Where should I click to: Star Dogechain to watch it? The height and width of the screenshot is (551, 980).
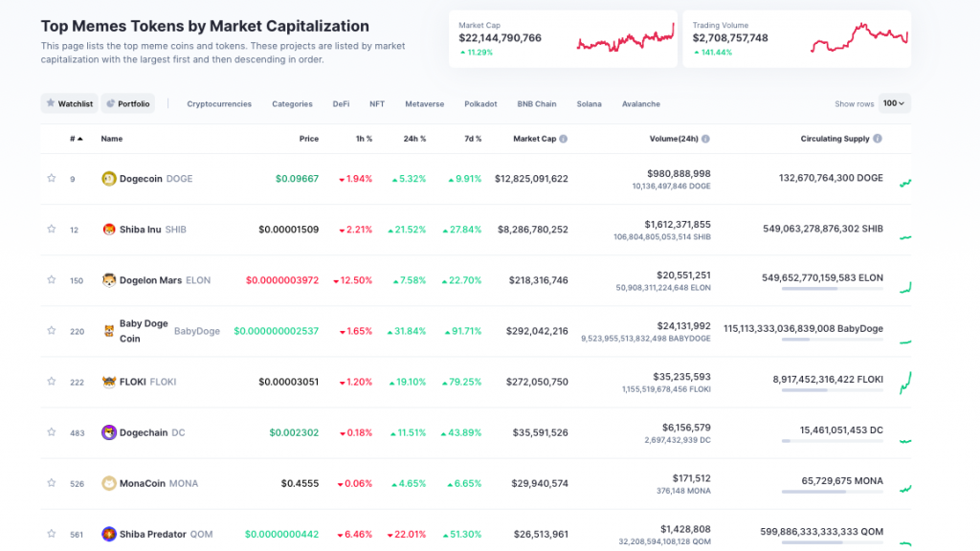[52, 431]
